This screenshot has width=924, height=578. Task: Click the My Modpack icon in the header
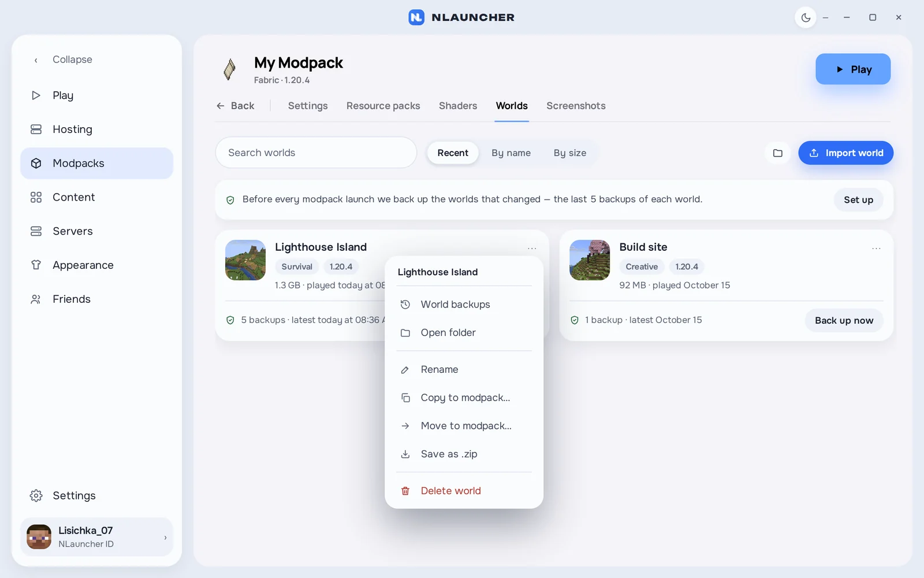[230, 69]
